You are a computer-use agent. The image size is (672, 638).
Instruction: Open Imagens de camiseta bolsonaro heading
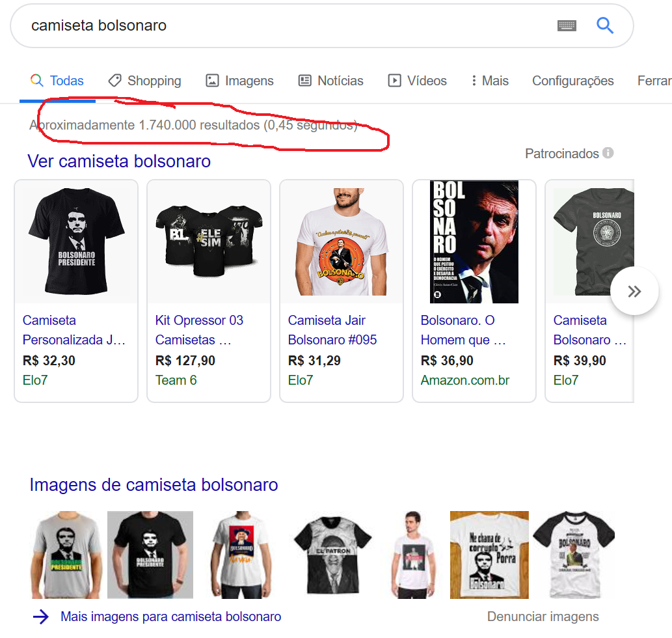(x=154, y=485)
